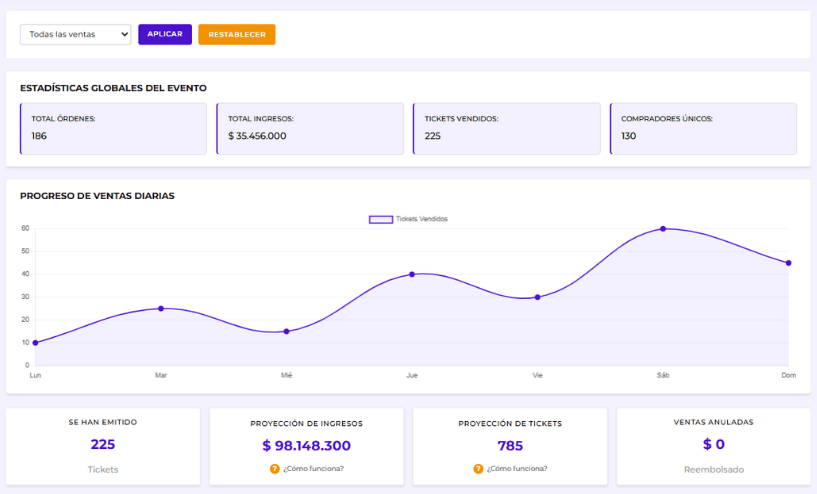This screenshot has width=817, height=494.
Task: Click the Monday data point on chart
Action: (35, 343)
